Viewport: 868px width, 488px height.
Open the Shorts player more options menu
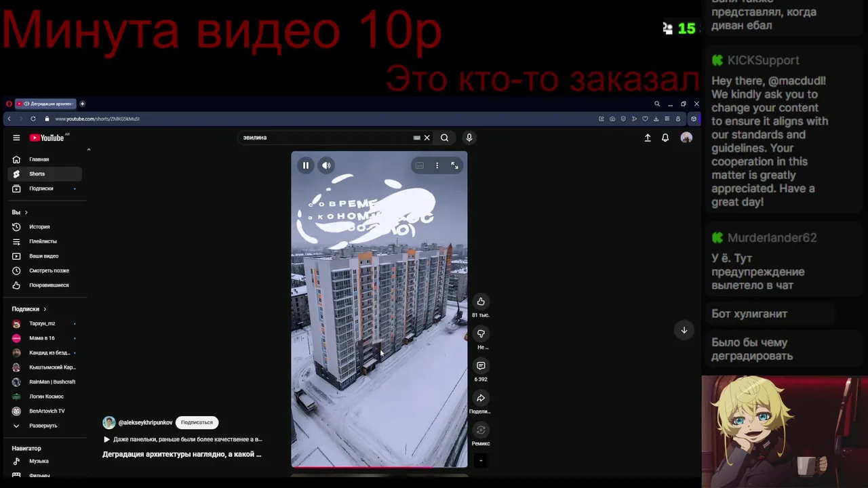(x=437, y=165)
